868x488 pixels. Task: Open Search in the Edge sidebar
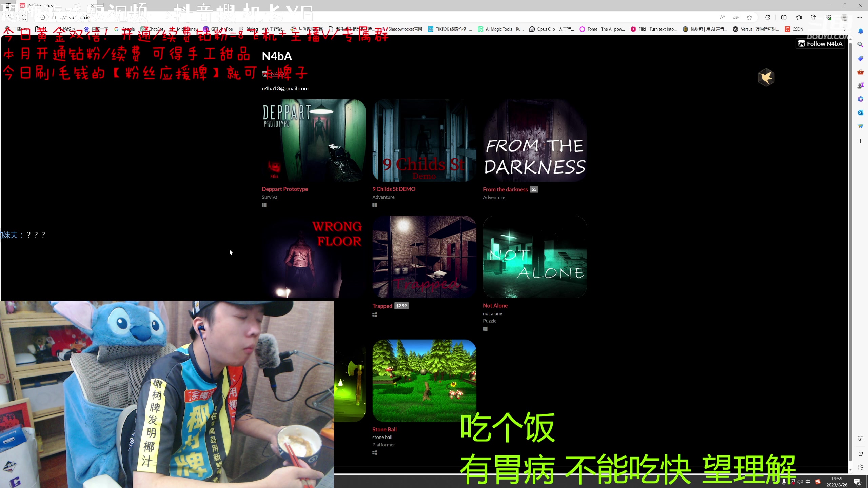pos(861,44)
